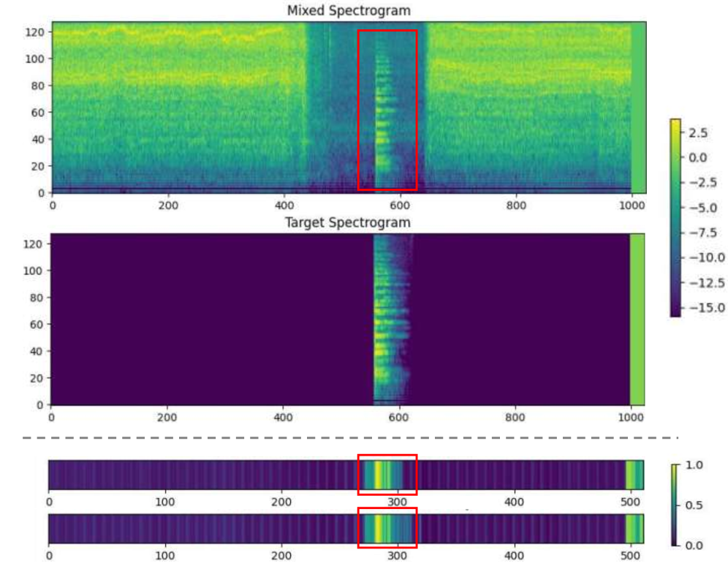Click the Mixed Spectrogram title

click(349, 10)
